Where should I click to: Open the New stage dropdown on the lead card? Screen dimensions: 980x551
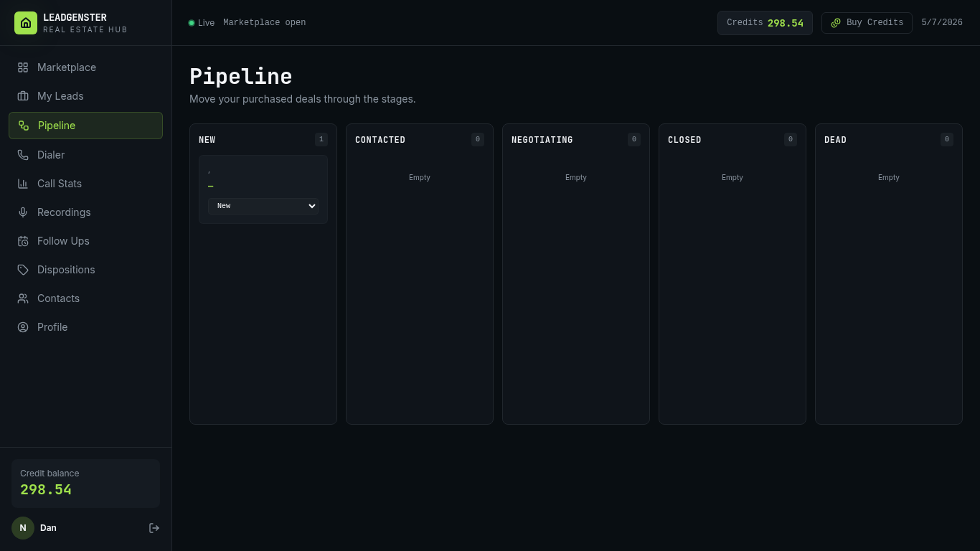coord(263,206)
